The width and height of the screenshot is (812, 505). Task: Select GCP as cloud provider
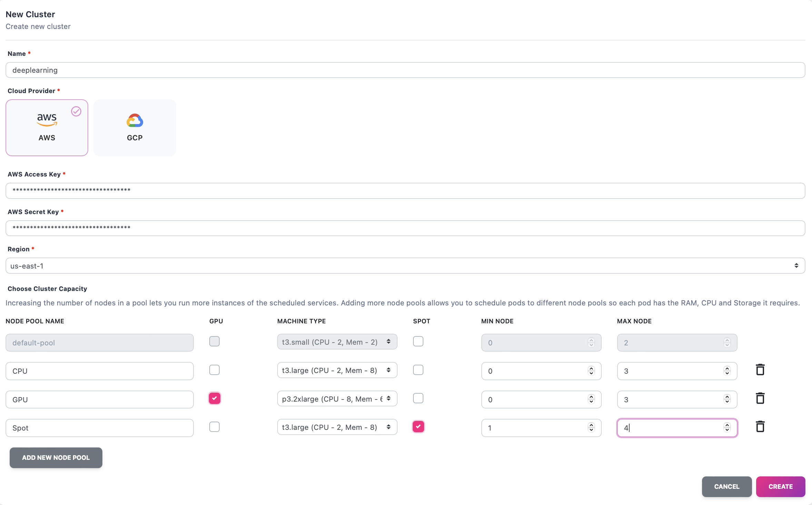[135, 128]
